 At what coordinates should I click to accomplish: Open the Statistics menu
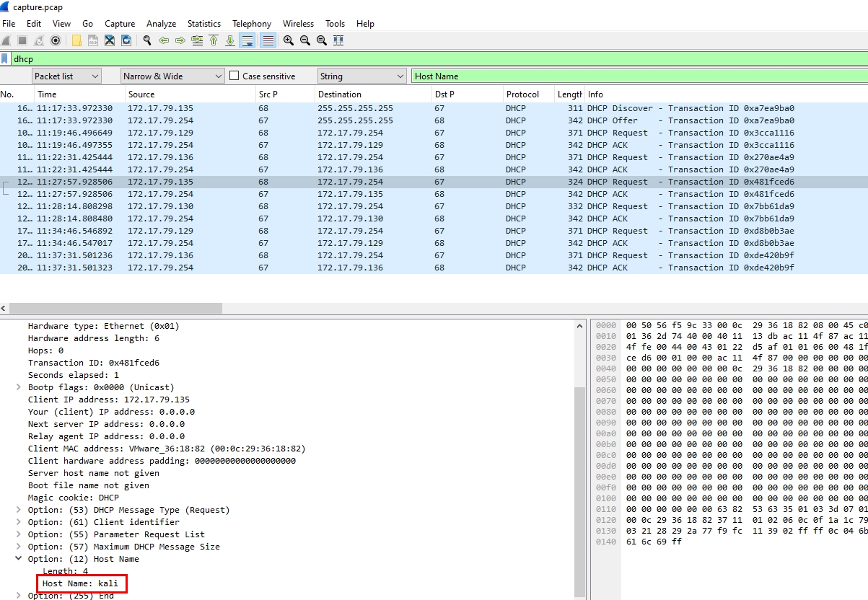click(203, 24)
